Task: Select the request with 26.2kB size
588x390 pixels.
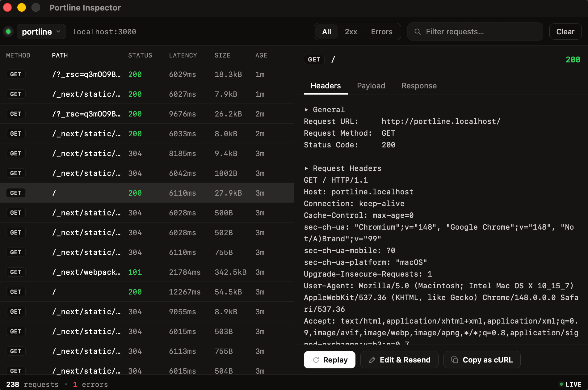Action: (x=147, y=114)
